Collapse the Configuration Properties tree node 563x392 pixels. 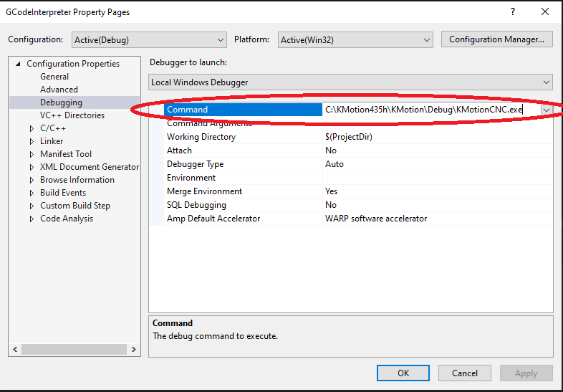pyautogui.click(x=18, y=64)
